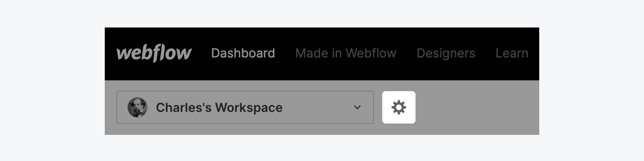Expand the workspace chevron arrow

coord(357,107)
